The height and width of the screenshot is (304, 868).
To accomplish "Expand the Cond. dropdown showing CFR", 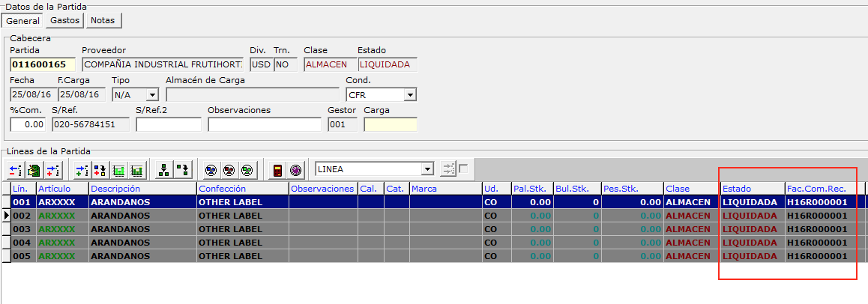I will click(409, 95).
